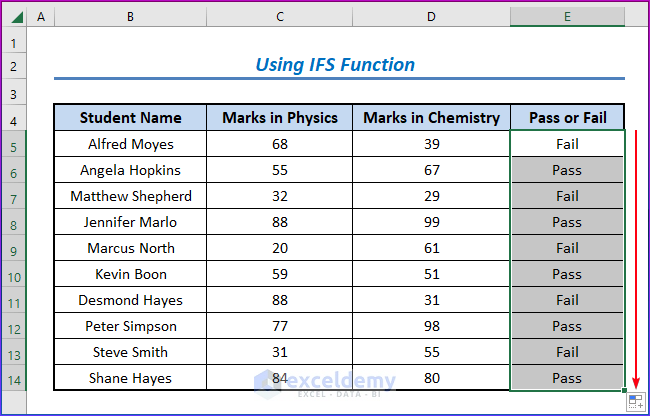Select row 5 header
Viewport: 650px width, 416px height.
(x=14, y=144)
